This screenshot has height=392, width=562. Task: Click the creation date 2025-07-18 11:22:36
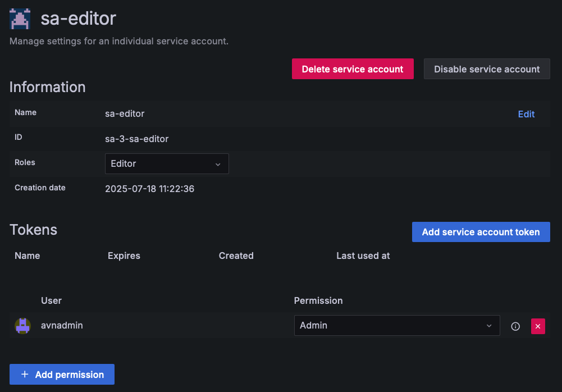click(149, 189)
